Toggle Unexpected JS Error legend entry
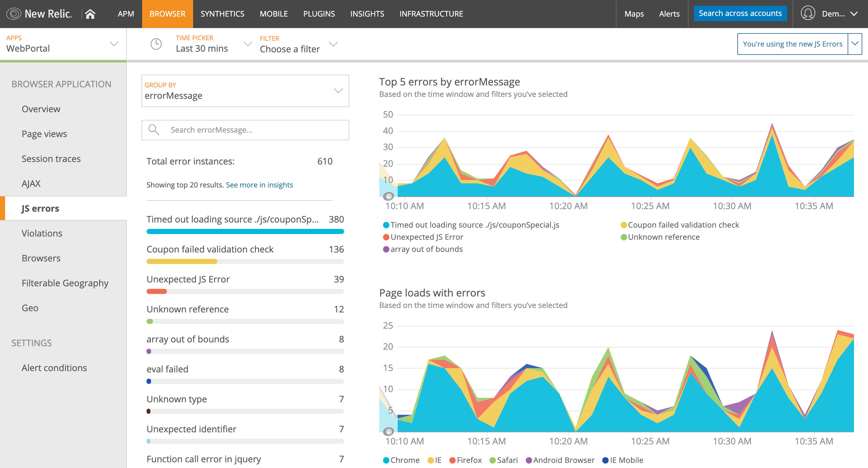The height and width of the screenshot is (468, 868). [x=423, y=237]
